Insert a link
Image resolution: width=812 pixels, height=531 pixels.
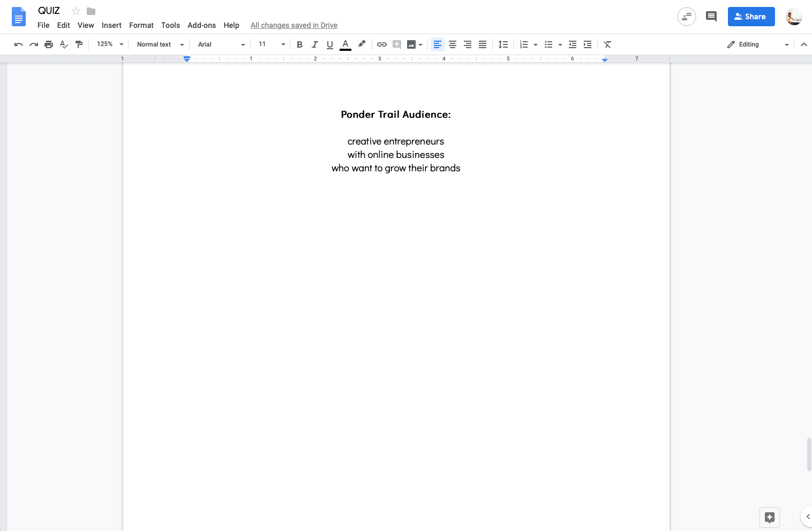tap(382, 44)
